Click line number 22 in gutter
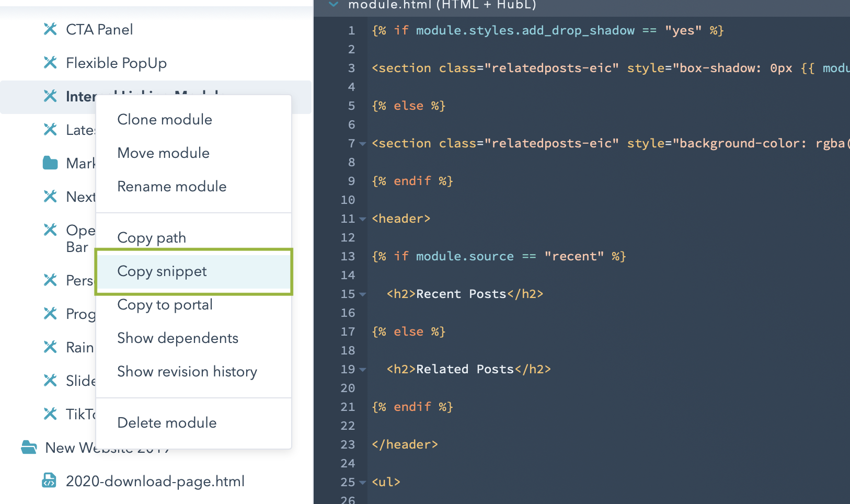Viewport: 850px width, 504px height. point(348,426)
